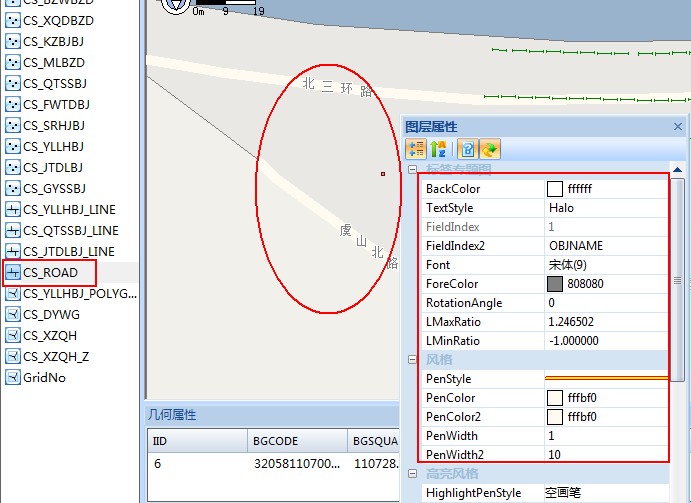691x503 pixels.
Task: Click the point layer icon for CS_FWTDBJ
Action: point(13,104)
